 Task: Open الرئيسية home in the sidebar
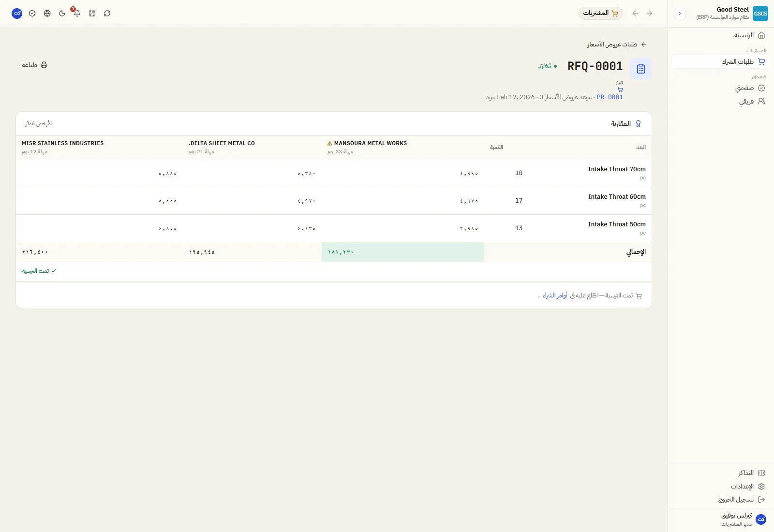pos(721,35)
